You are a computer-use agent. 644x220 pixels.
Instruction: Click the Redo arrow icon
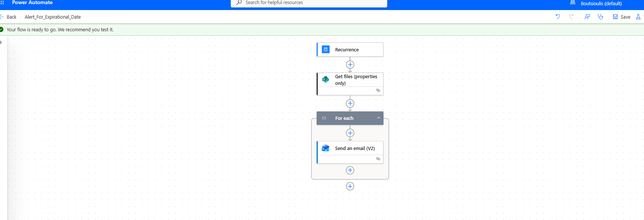click(x=571, y=17)
